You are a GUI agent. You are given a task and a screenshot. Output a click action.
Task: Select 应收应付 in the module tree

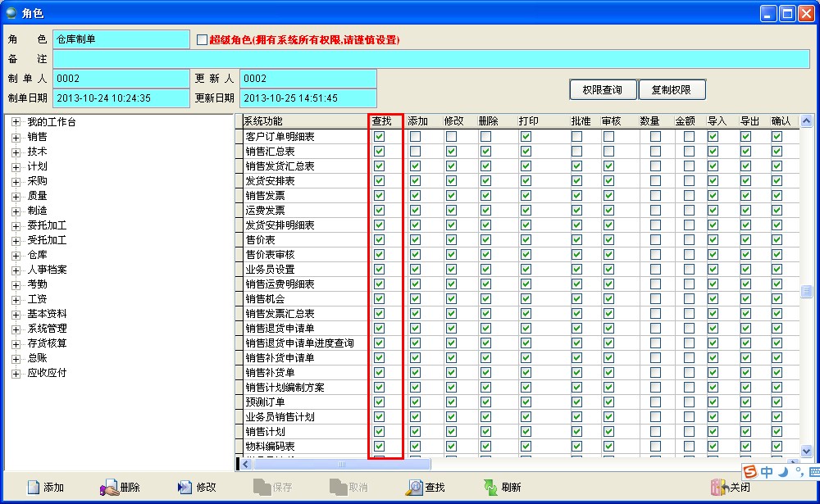click(x=47, y=373)
